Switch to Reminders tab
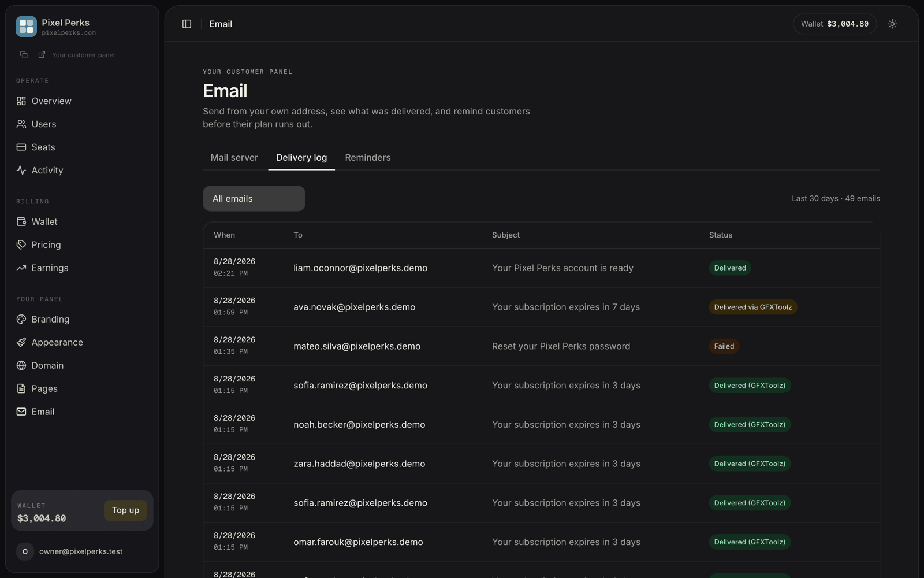Viewport: 924px width, 578px height. [x=368, y=157]
